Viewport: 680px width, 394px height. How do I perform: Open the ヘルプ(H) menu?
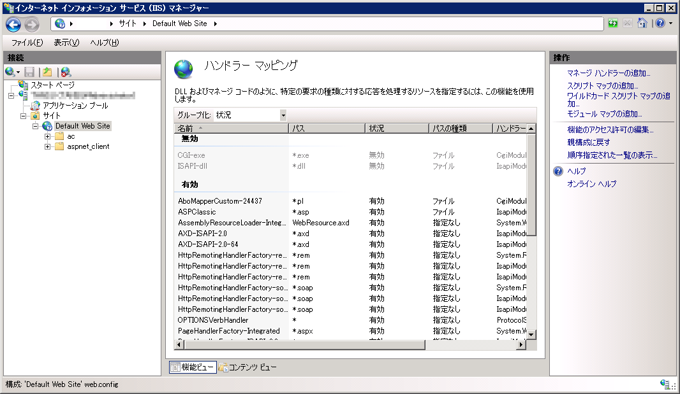coord(105,42)
